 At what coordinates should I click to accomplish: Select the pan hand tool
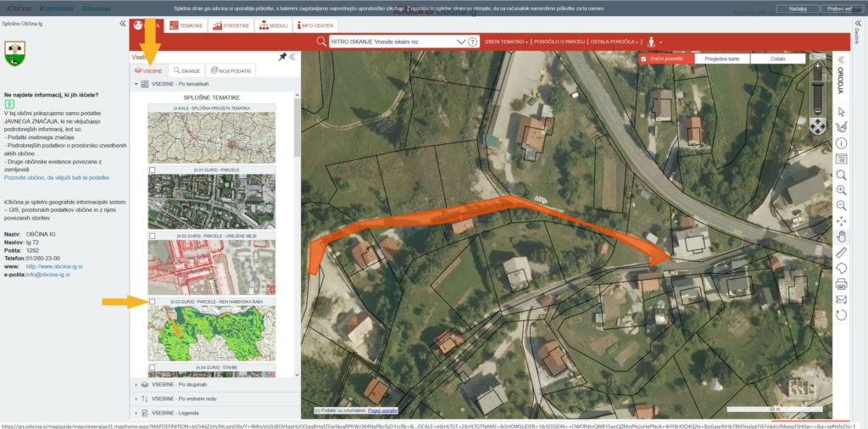842,236
